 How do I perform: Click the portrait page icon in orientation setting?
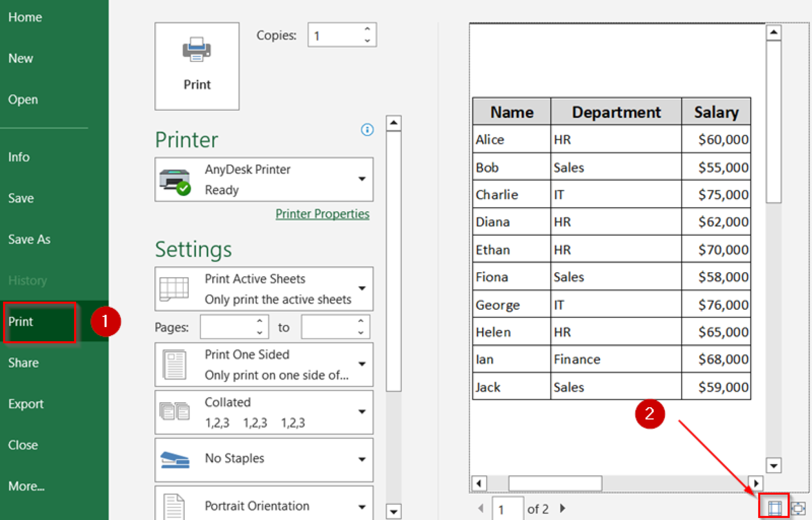(x=174, y=506)
